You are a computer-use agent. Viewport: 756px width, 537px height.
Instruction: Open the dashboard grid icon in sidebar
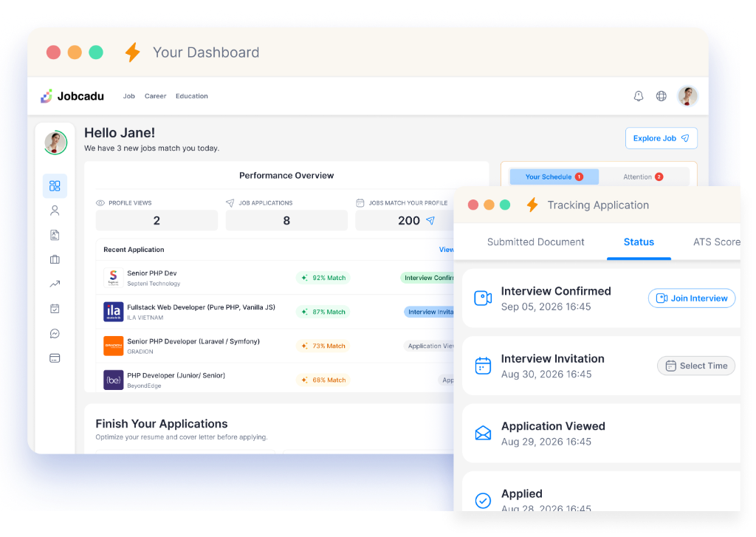55,185
